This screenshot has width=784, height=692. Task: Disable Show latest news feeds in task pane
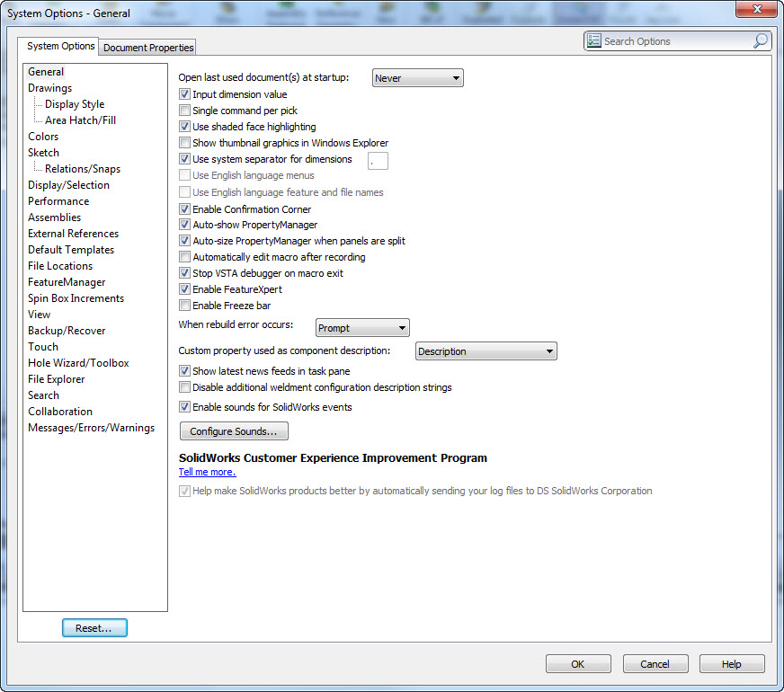coord(184,371)
